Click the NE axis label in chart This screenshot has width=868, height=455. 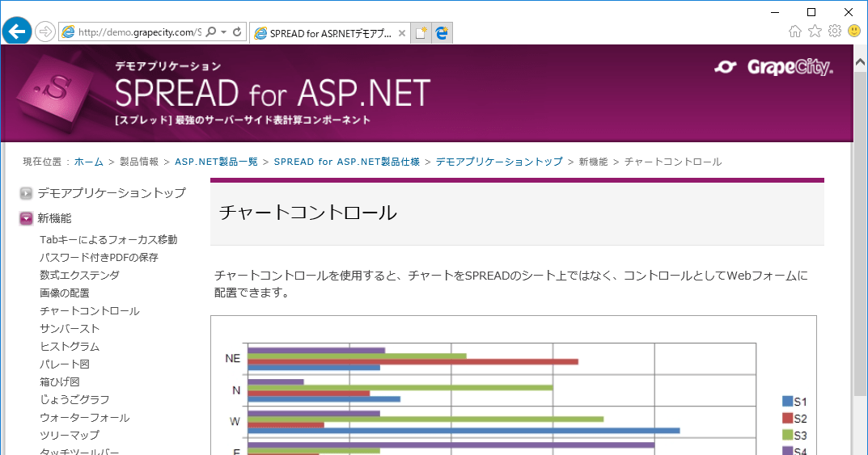click(x=232, y=358)
